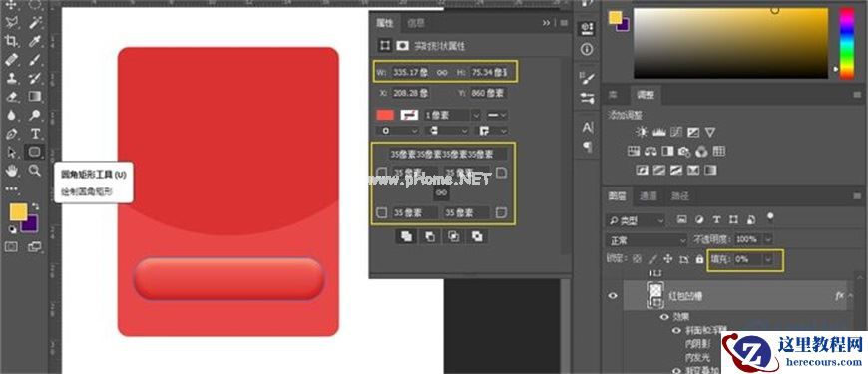Enable the layer filter toggle switch

click(769, 217)
